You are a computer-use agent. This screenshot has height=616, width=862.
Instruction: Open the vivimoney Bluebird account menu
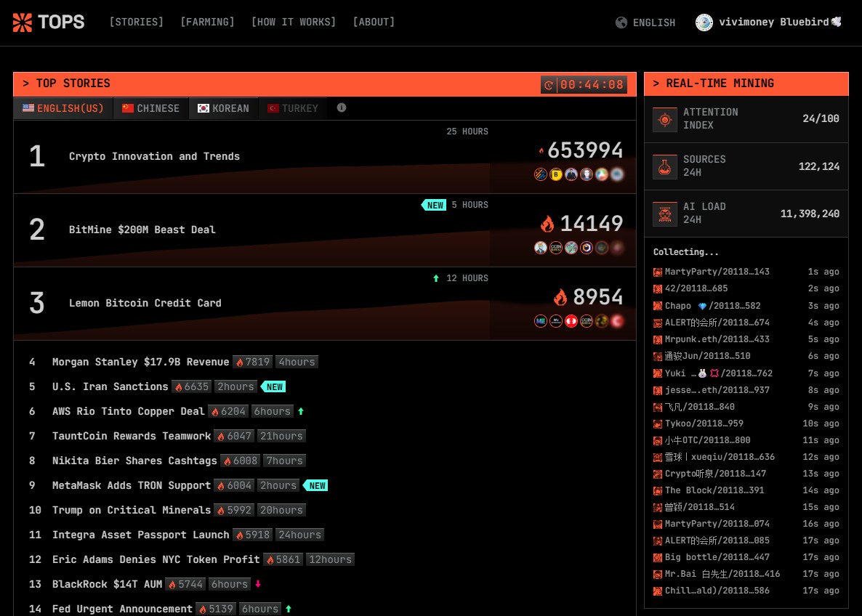(768, 23)
